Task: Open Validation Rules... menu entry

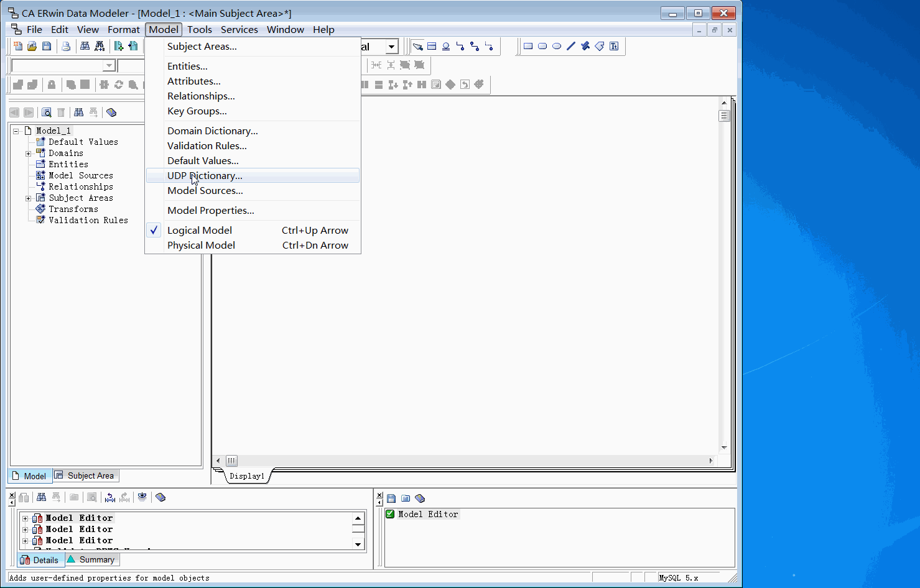Action: 253,145
